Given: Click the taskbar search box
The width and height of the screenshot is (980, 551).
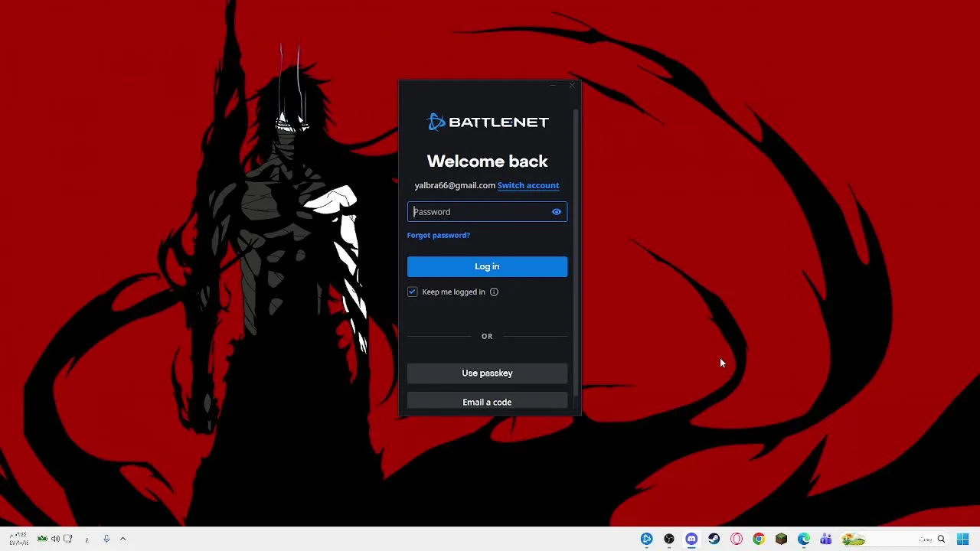Looking at the screenshot, I should (893, 540).
